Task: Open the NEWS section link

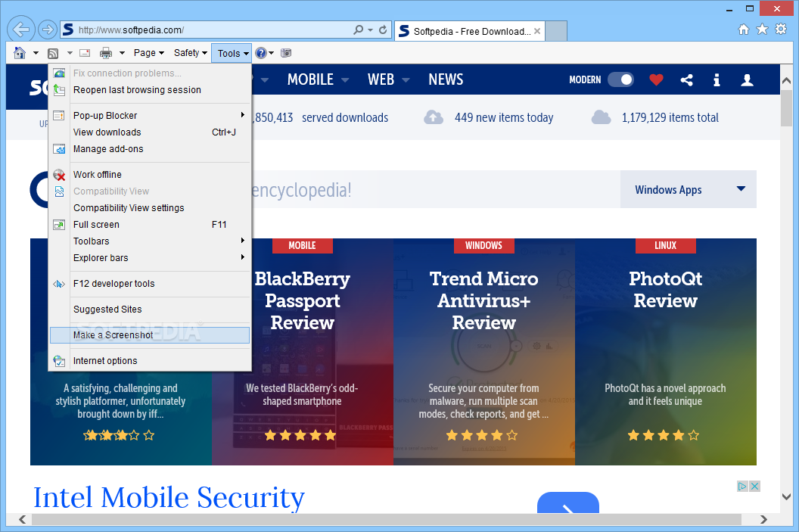Action: coord(446,79)
